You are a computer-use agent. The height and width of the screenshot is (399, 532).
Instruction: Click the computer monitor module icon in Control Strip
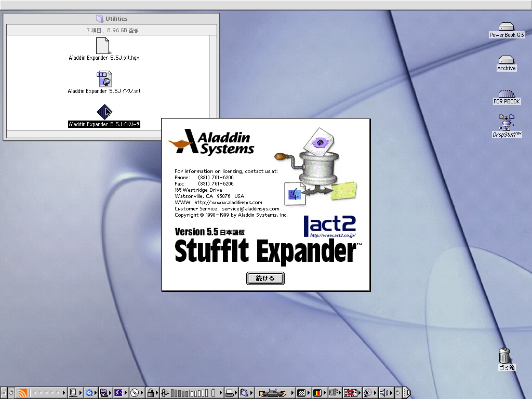[73, 393]
